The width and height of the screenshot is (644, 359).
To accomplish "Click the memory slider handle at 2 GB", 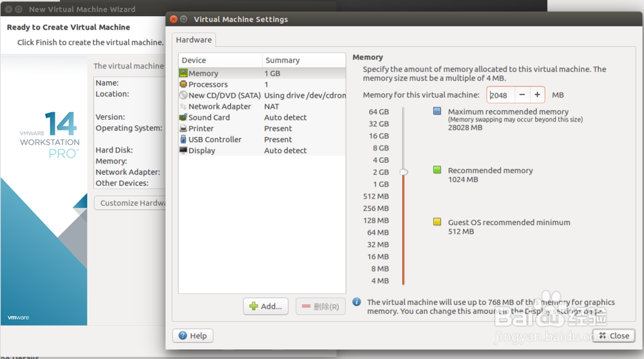I will (x=404, y=172).
